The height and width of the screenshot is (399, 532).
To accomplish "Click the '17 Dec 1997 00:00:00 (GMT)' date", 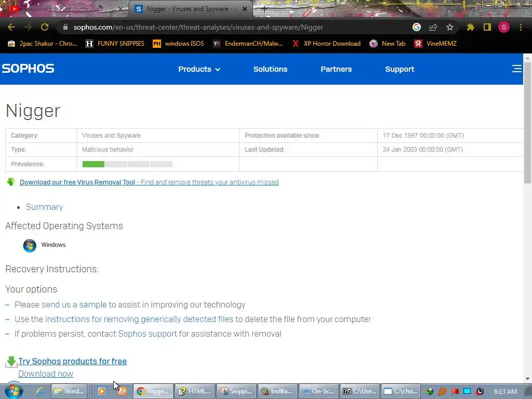I will pyautogui.click(x=423, y=136).
